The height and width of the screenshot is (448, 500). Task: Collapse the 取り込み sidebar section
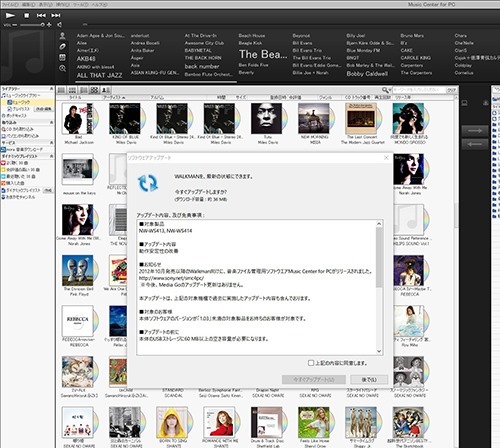tap(52, 122)
